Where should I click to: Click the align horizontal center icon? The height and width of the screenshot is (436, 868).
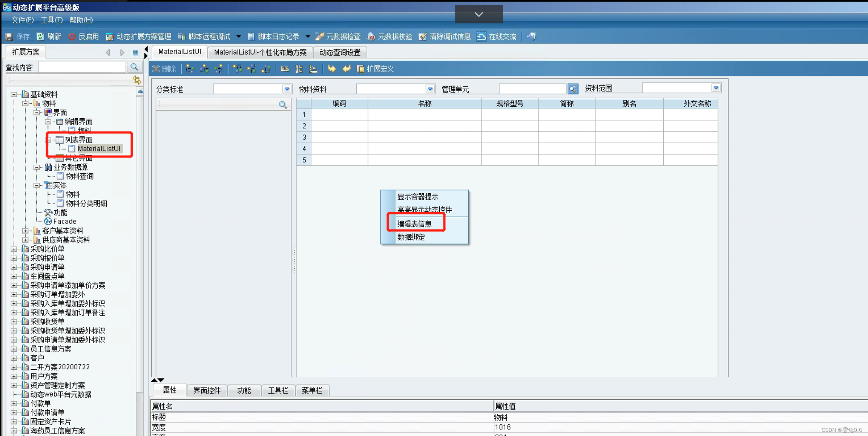point(204,69)
